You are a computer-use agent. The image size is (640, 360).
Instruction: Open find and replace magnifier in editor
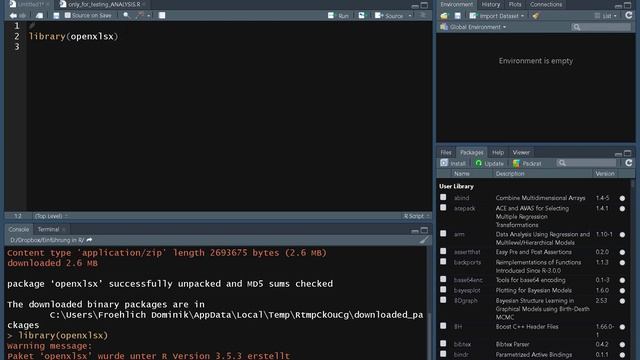127,16
